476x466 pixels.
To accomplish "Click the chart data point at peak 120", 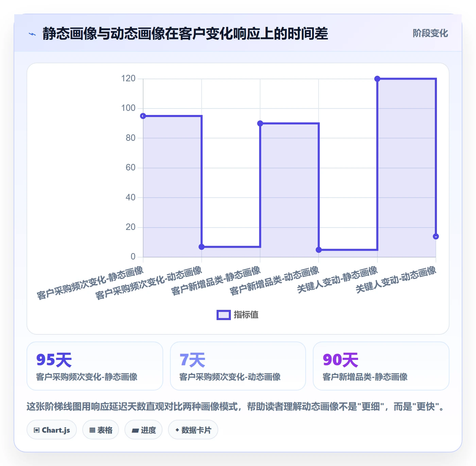I will (377, 79).
